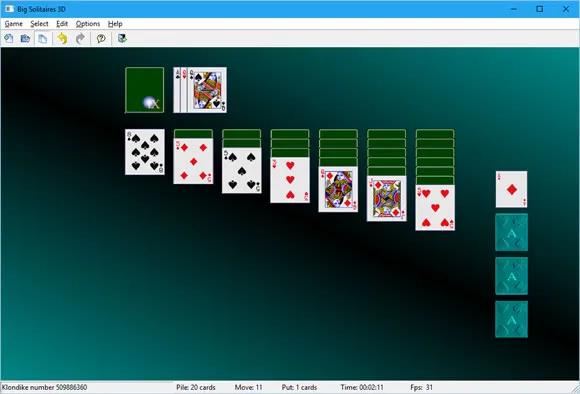Open the Select menu
This screenshot has width=580, height=394.
39,24
